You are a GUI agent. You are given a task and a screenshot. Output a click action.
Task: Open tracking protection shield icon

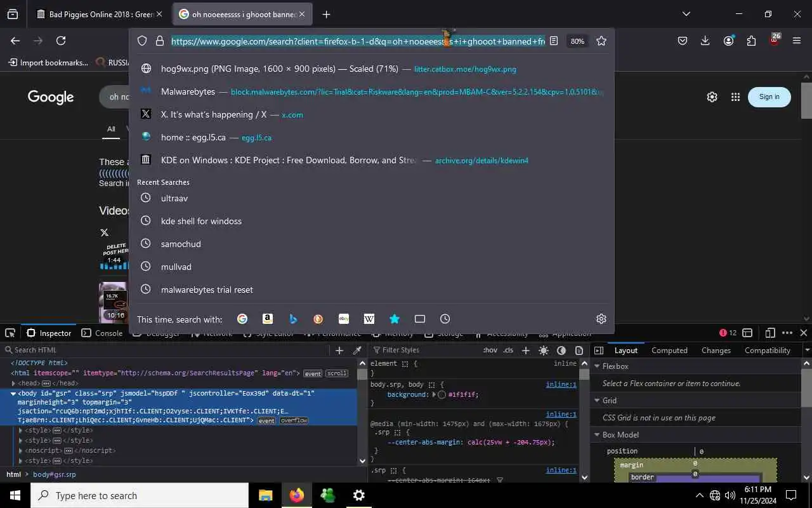point(142,41)
